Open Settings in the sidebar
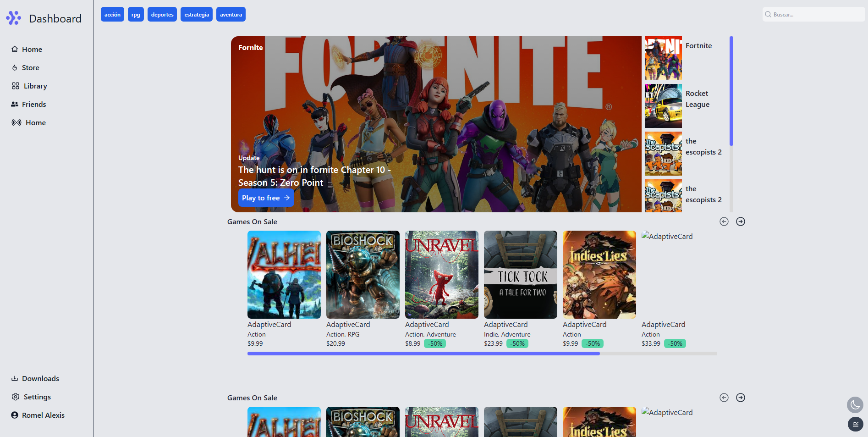This screenshot has height=437, width=868. pyautogui.click(x=31, y=397)
